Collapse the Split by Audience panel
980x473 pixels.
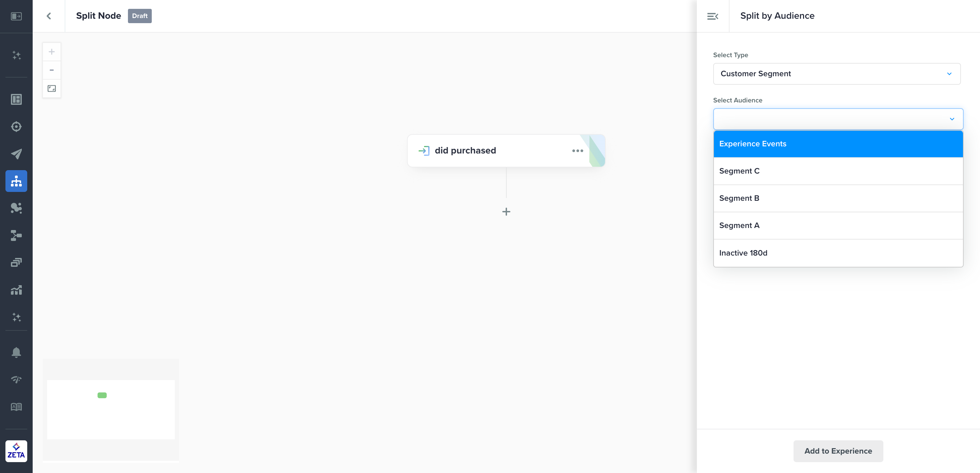pos(713,16)
